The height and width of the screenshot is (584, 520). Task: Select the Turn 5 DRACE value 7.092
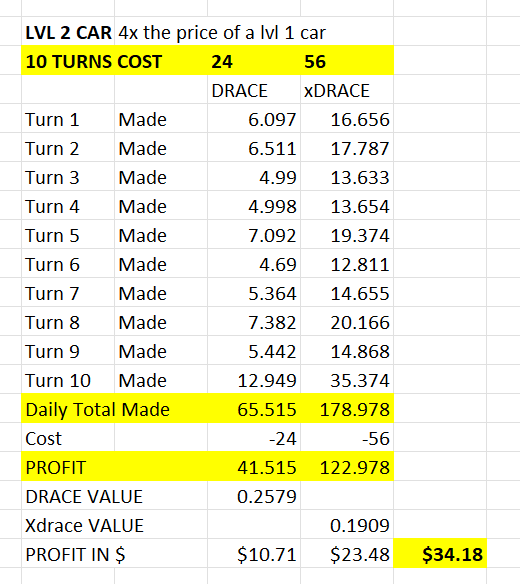tap(254, 236)
